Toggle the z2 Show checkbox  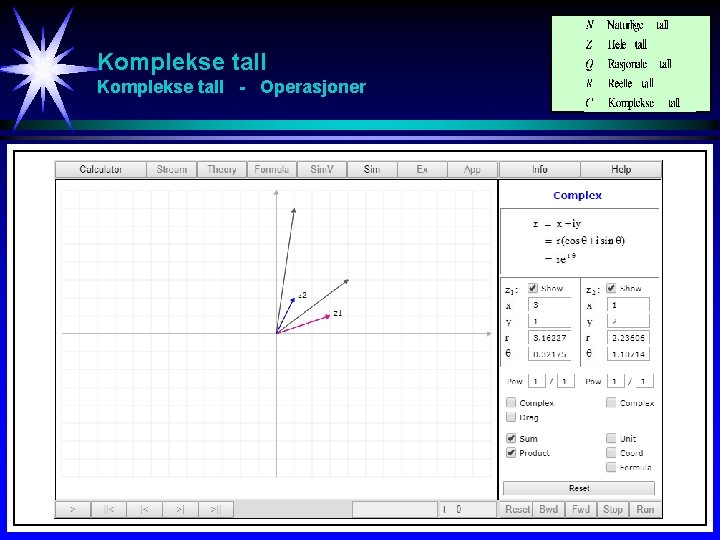pos(611,288)
